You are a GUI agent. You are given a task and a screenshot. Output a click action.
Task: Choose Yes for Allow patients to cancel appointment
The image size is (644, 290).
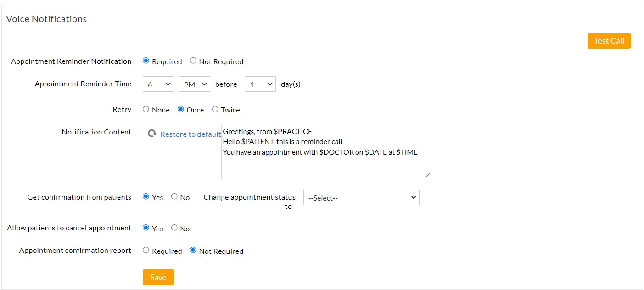pyautogui.click(x=146, y=228)
